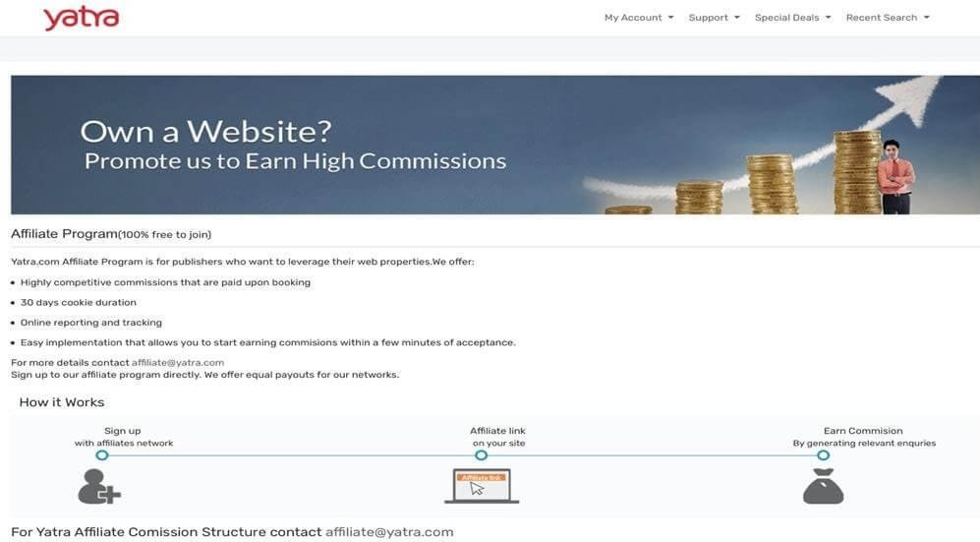The height and width of the screenshot is (542, 980).
Task: Click affiliate@yatra.com link in Comission Structure line
Action: pyautogui.click(x=389, y=532)
